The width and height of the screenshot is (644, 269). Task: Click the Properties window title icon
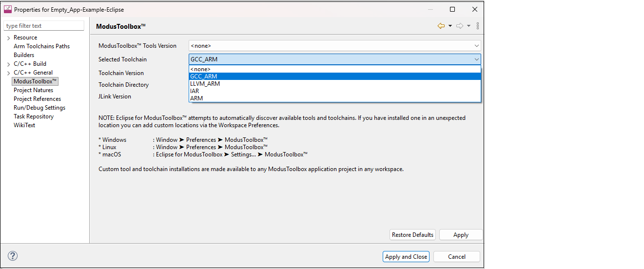[x=8, y=9]
